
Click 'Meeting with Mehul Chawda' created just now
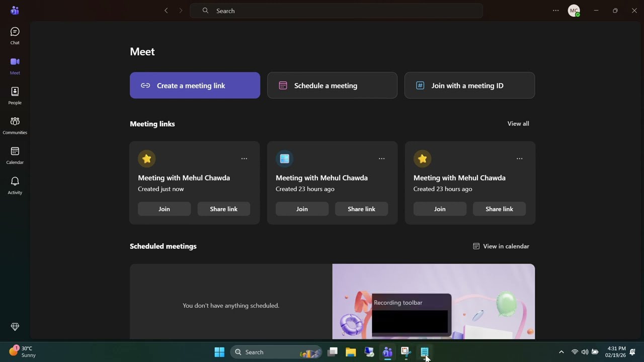pyautogui.click(x=184, y=178)
